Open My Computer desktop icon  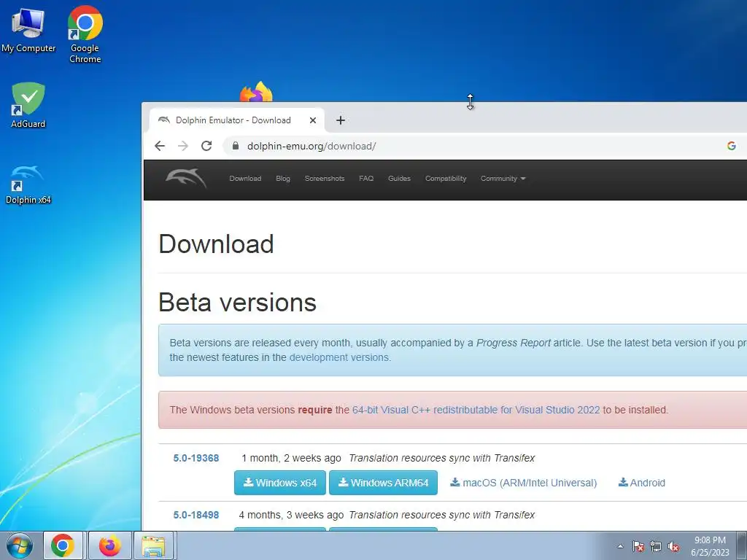point(28,29)
